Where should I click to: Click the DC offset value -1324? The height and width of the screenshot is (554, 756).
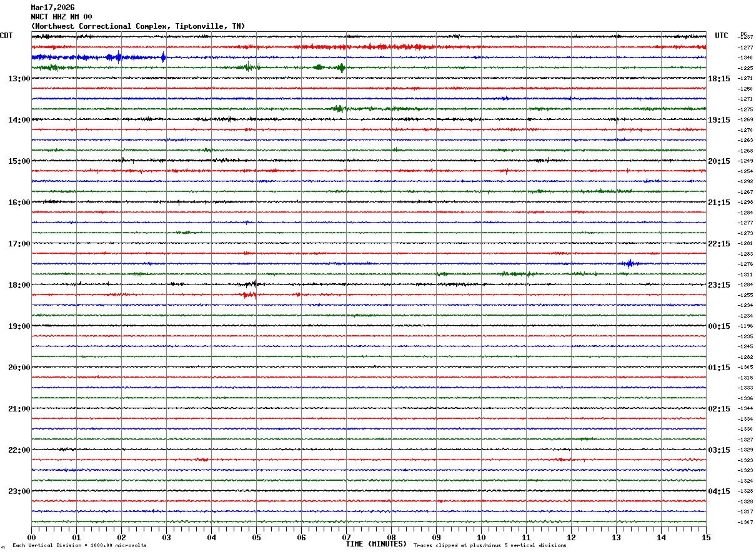[745, 481]
